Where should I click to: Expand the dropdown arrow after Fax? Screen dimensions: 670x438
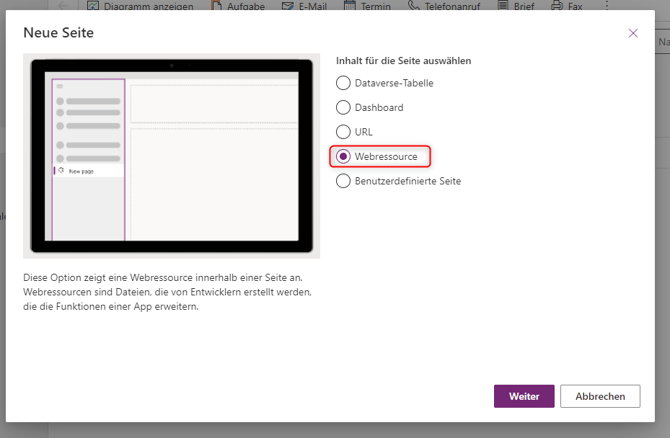pos(601,5)
